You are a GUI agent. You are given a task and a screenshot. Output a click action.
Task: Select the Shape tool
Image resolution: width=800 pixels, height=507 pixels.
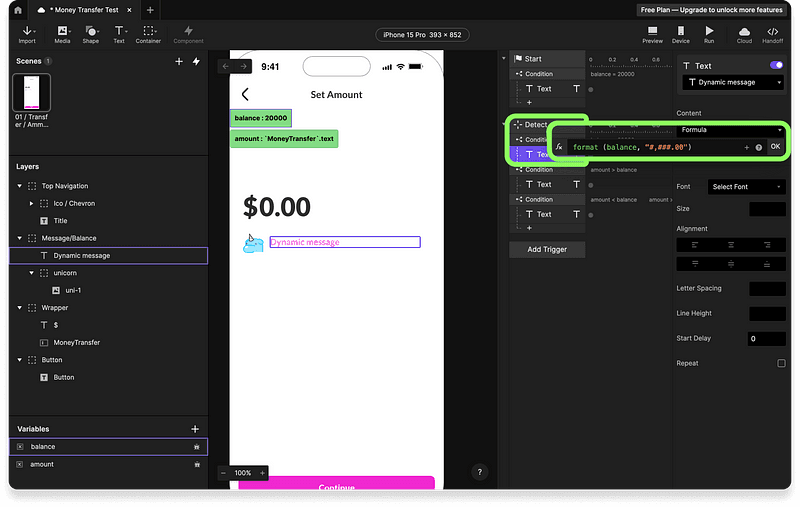coord(91,34)
